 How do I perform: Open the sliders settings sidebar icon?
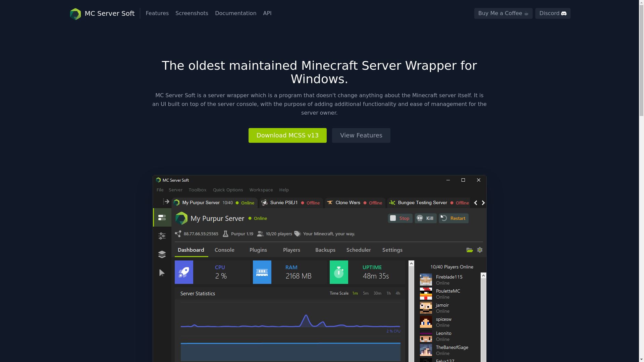tap(162, 236)
